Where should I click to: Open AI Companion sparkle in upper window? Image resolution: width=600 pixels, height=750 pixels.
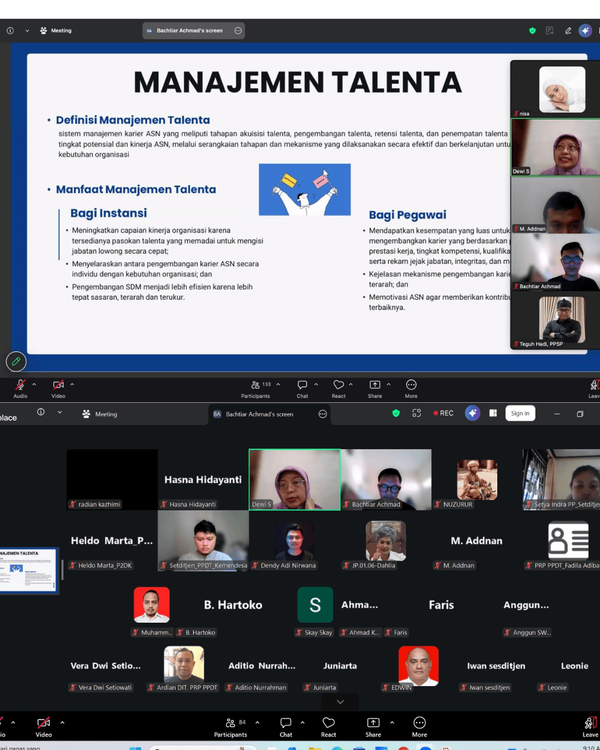[585, 31]
